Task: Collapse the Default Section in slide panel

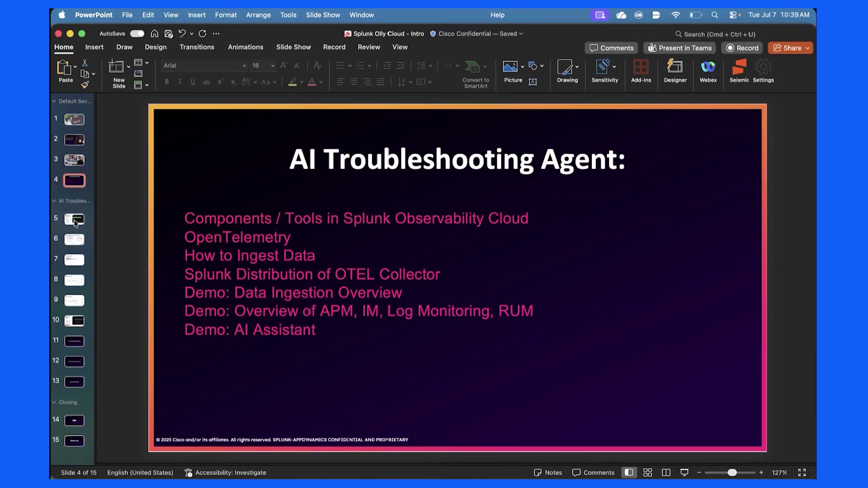Action: (x=54, y=101)
